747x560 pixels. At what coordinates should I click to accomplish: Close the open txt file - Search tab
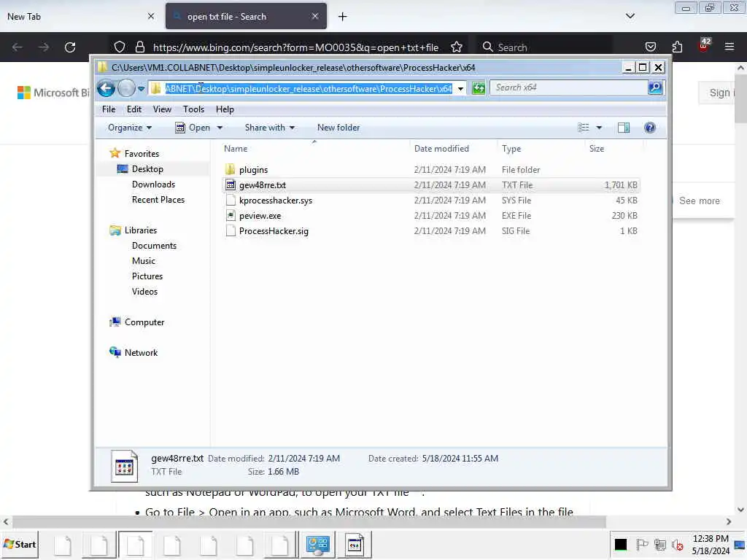click(315, 16)
